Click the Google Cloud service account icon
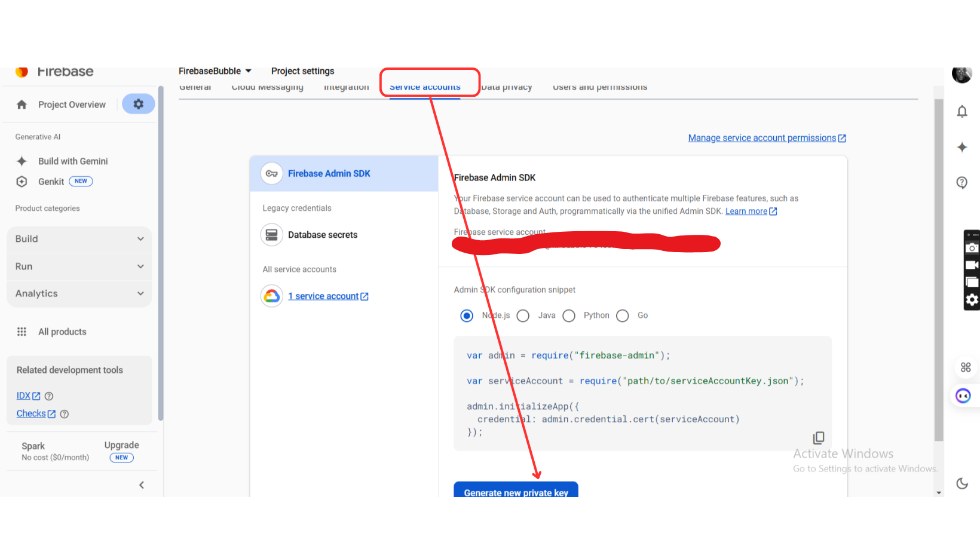This screenshot has width=980, height=552. point(272,296)
